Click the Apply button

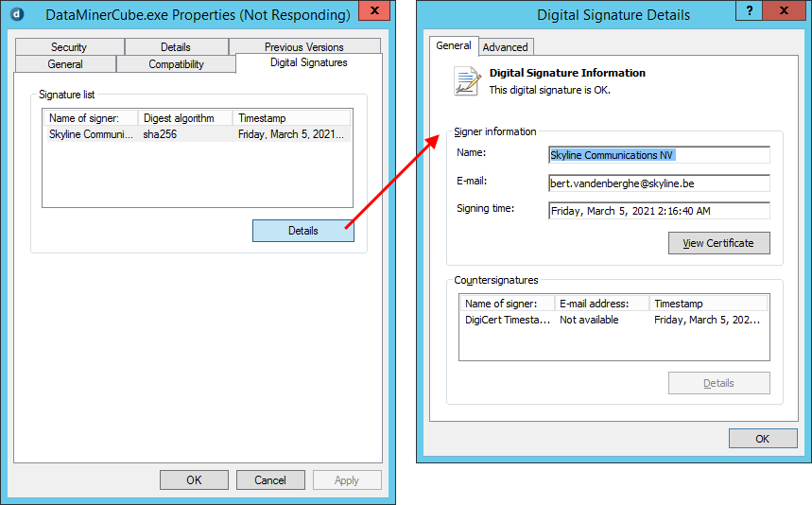point(347,480)
